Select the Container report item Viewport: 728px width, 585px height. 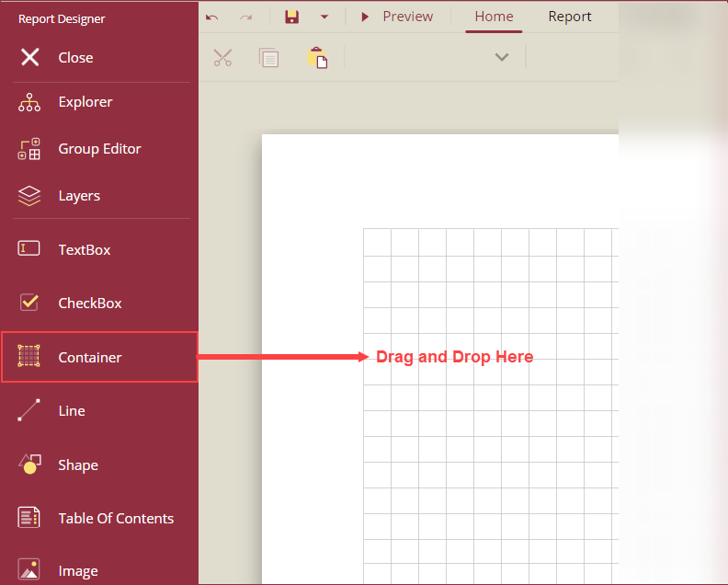coord(99,357)
